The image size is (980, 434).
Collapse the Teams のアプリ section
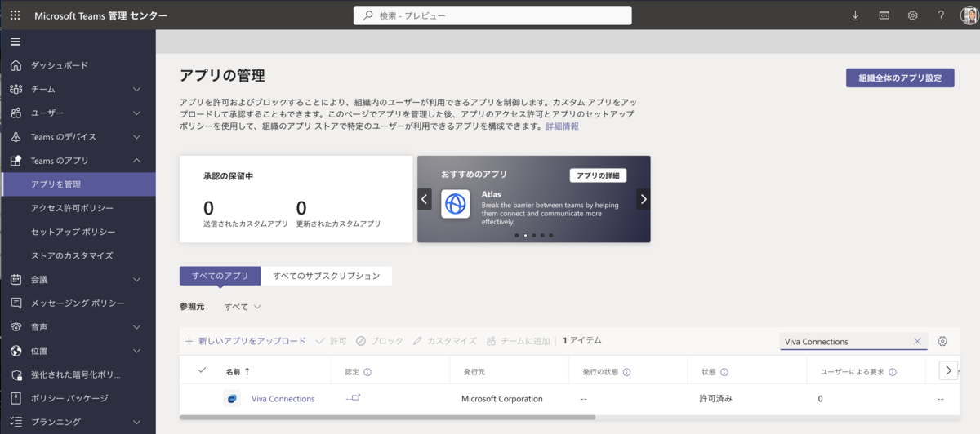[136, 160]
